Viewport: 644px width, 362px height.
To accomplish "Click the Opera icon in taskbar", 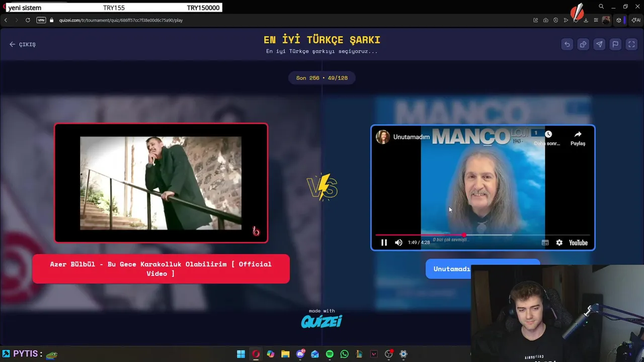I will click(256, 354).
